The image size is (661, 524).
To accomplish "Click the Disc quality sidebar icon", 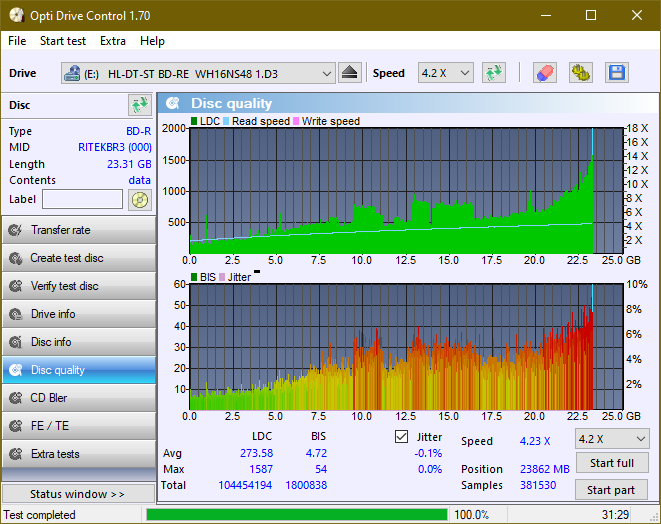I will pyautogui.click(x=16, y=370).
